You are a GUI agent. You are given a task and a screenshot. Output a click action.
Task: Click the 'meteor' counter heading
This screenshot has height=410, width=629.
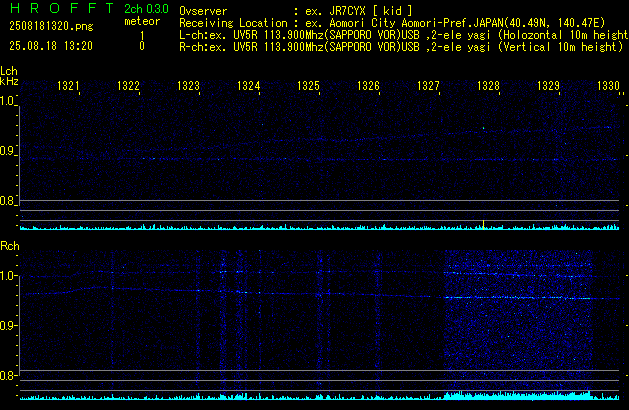(142, 21)
